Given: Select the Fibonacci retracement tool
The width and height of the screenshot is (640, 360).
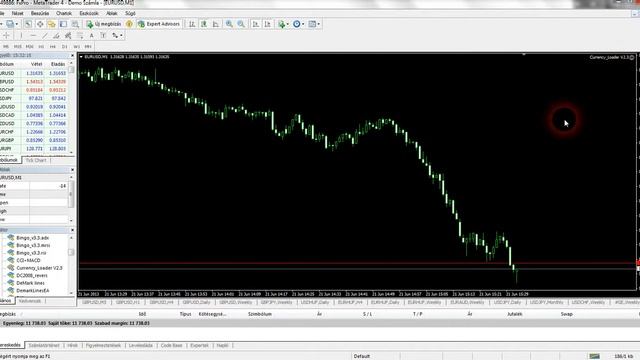Looking at the screenshot, I should pyautogui.click(x=80, y=36).
